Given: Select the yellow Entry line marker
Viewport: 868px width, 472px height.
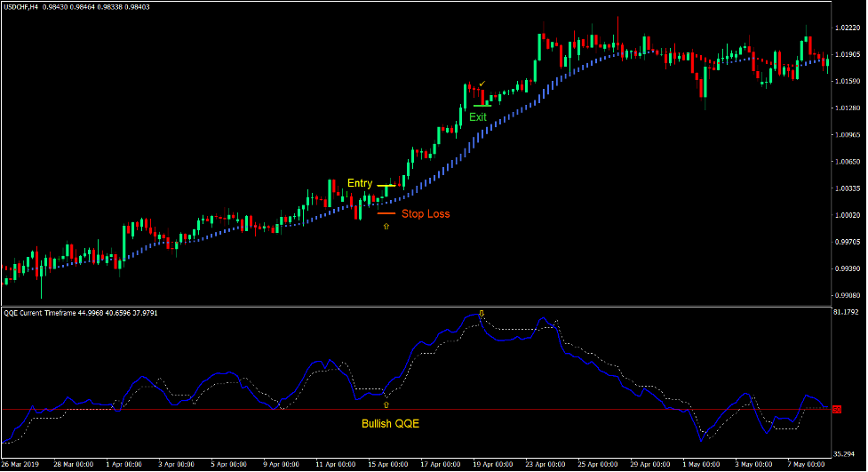Looking at the screenshot, I should (x=386, y=185).
